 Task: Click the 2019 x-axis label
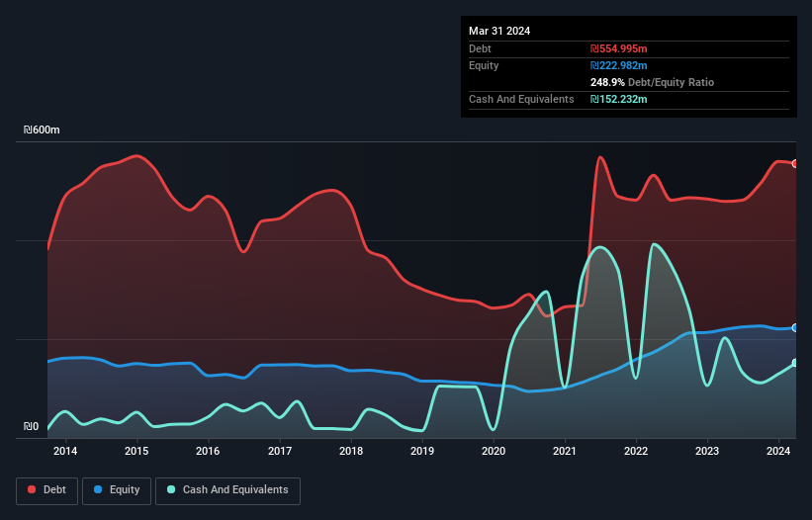[422, 451]
